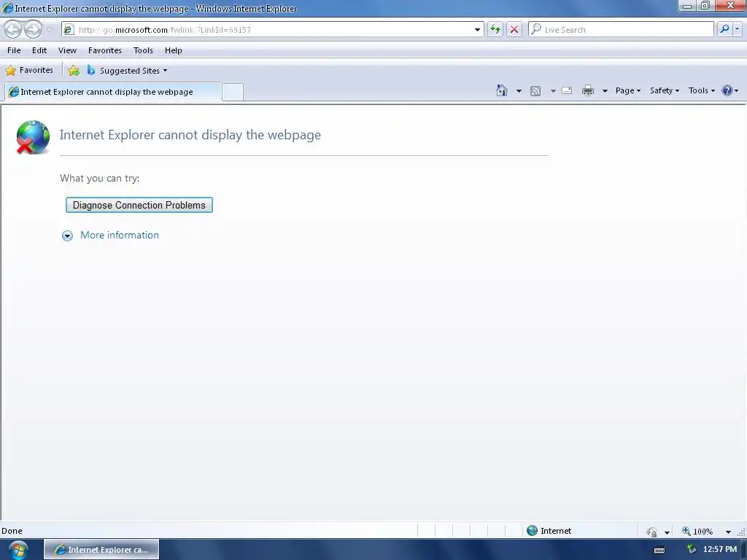Screen dimensions: 747x560
Task: Click the Search magnifier button
Action: pyautogui.click(x=724, y=29)
